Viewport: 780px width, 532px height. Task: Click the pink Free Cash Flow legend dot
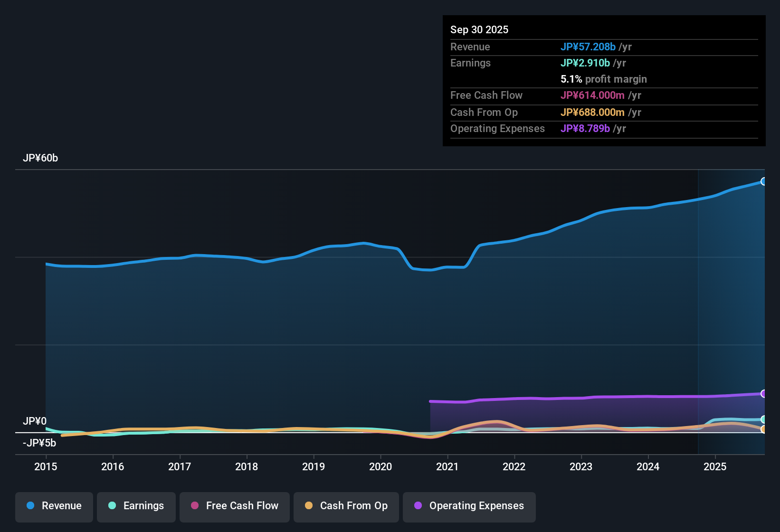pos(195,506)
